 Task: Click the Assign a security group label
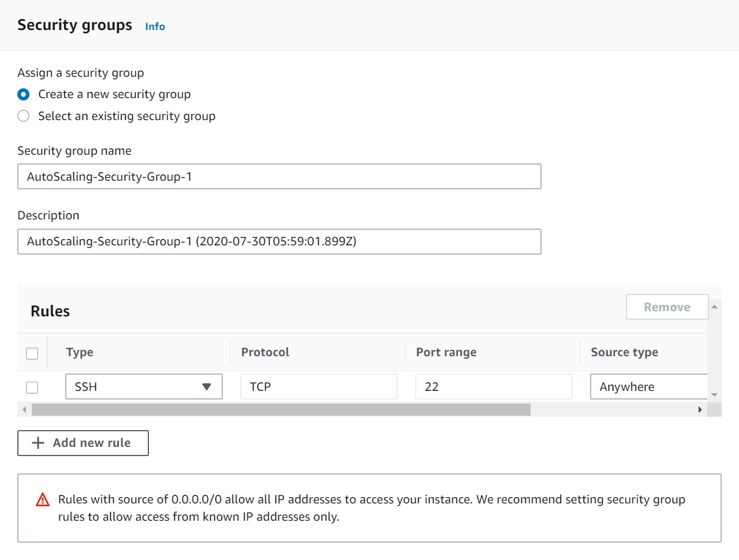(81, 73)
